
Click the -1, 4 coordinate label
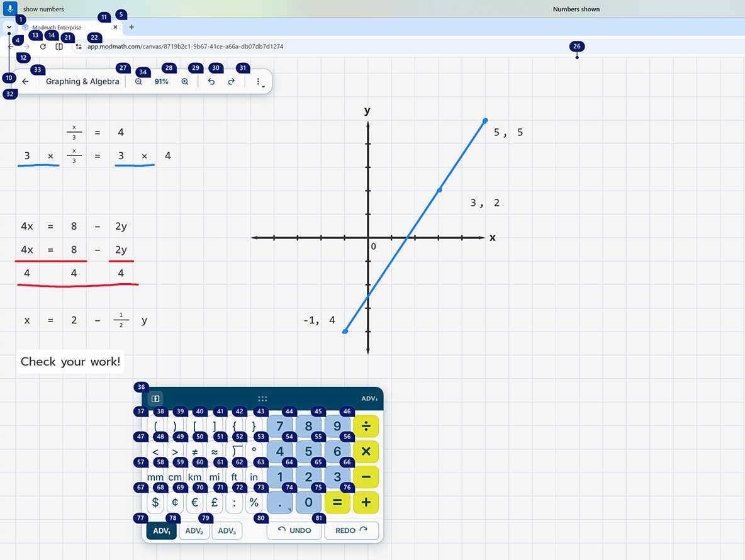coord(319,320)
